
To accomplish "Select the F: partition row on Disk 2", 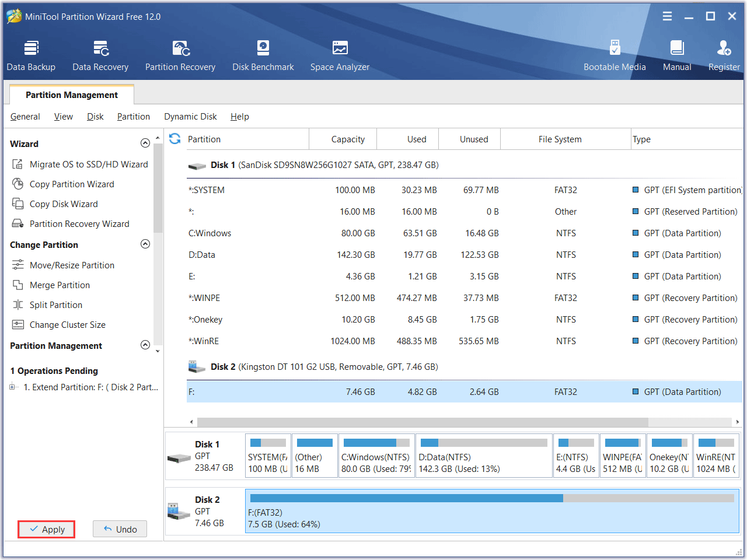I will (x=464, y=392).
